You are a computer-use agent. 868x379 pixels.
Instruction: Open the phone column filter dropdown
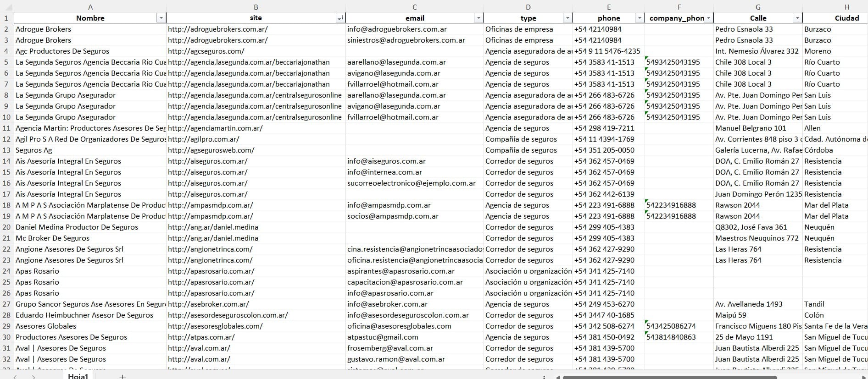640,18
